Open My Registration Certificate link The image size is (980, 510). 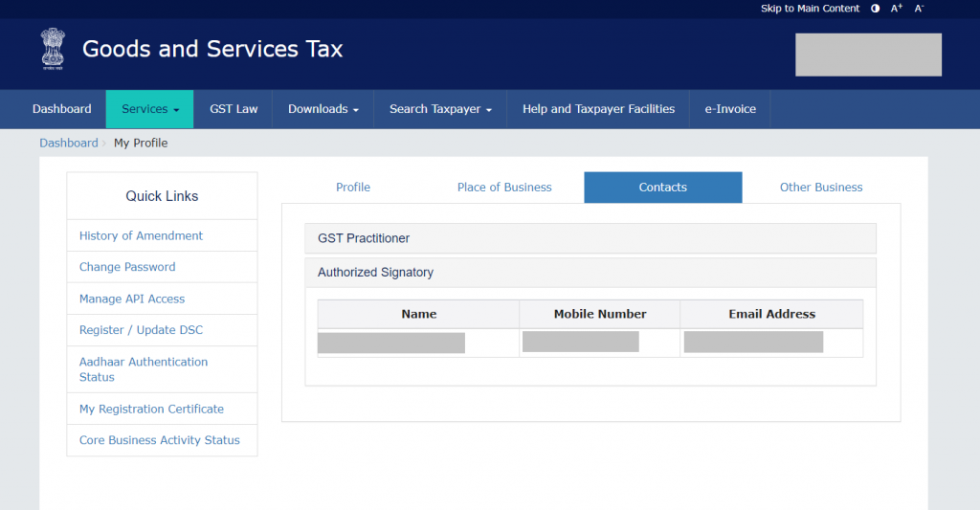(151, 409)
